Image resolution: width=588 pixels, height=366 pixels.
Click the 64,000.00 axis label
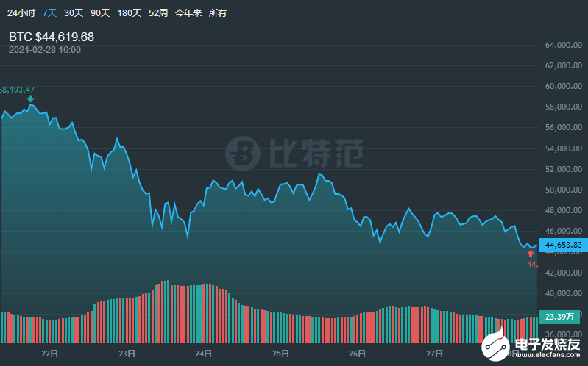coord(564,45)
